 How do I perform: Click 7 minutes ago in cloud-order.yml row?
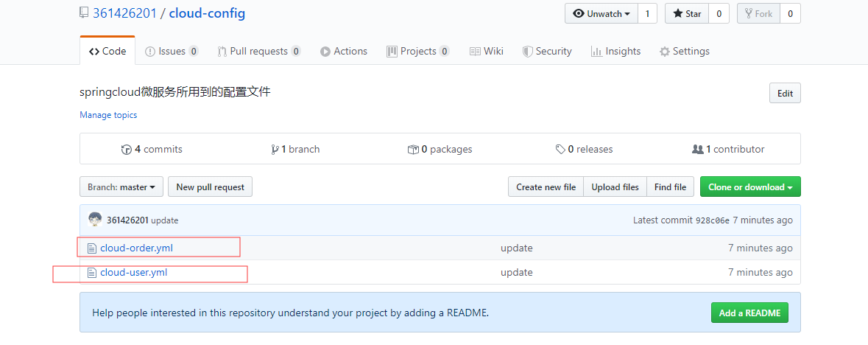tap(760, 248)
